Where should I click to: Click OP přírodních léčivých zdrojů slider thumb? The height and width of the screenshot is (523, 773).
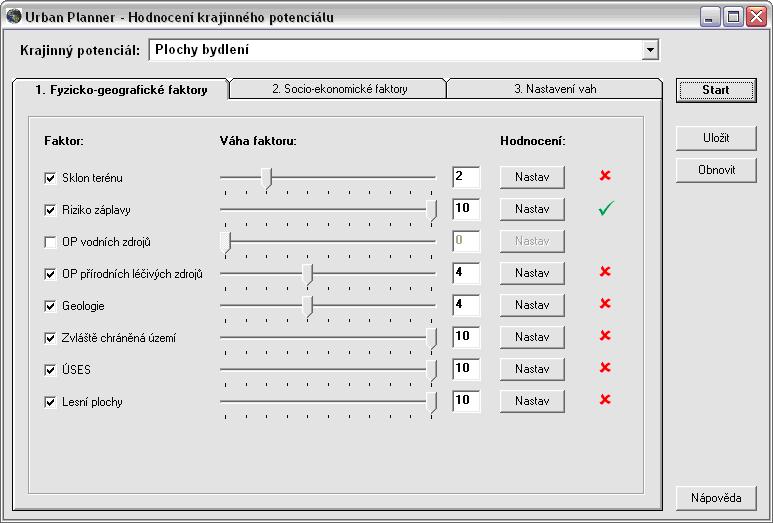point(307,275)
